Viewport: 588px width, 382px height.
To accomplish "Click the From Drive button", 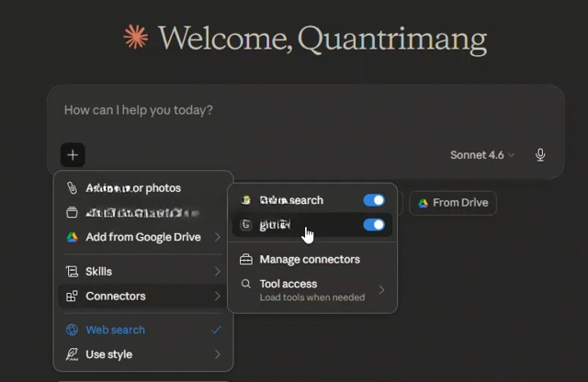I will click(453, 203).
